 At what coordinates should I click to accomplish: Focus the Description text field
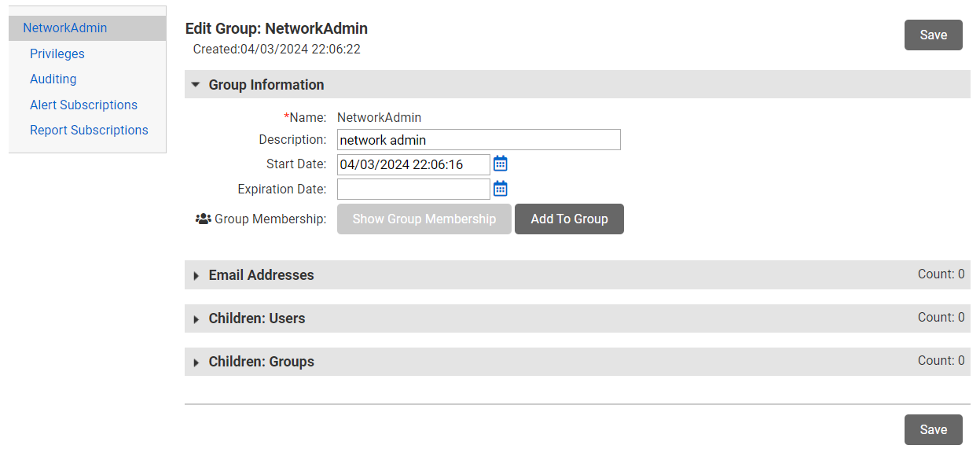click(x=479, y=140)
